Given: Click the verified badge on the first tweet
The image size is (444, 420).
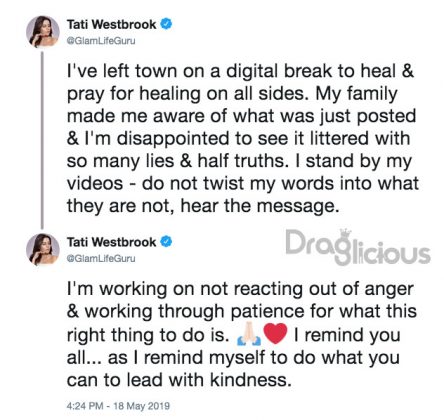Looking at the screenshot, I should [166, 24].
